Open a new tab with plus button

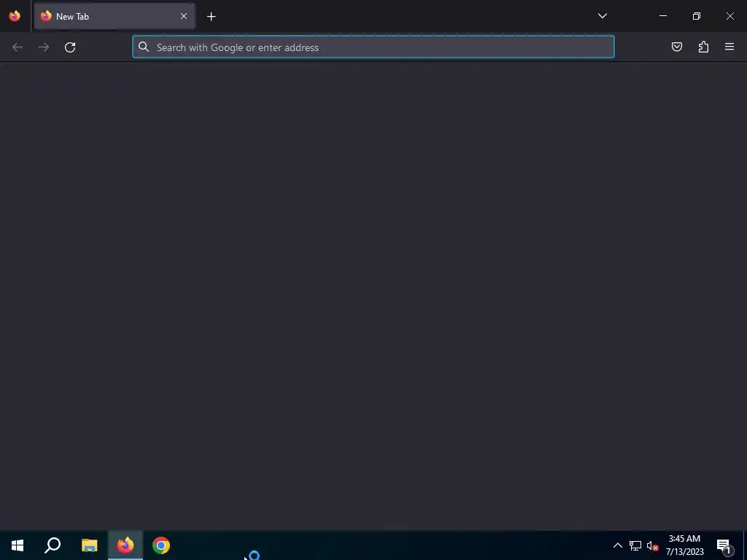[x=211, y=17]
